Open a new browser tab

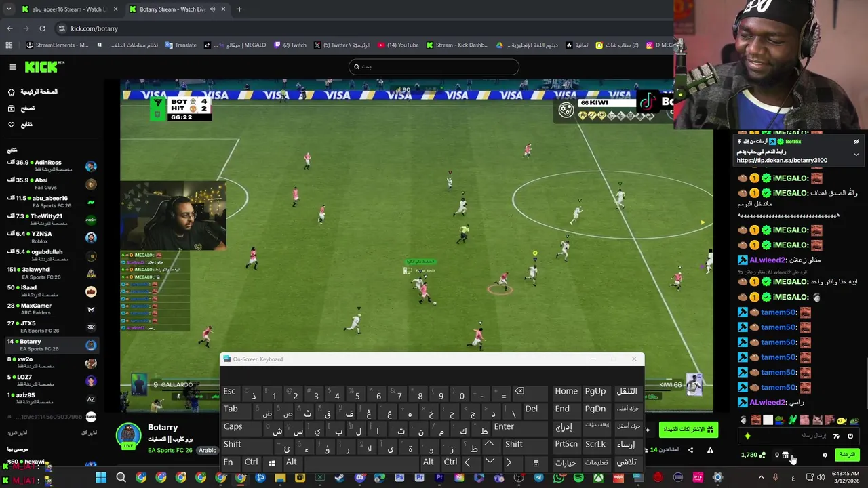click(239, 9)
